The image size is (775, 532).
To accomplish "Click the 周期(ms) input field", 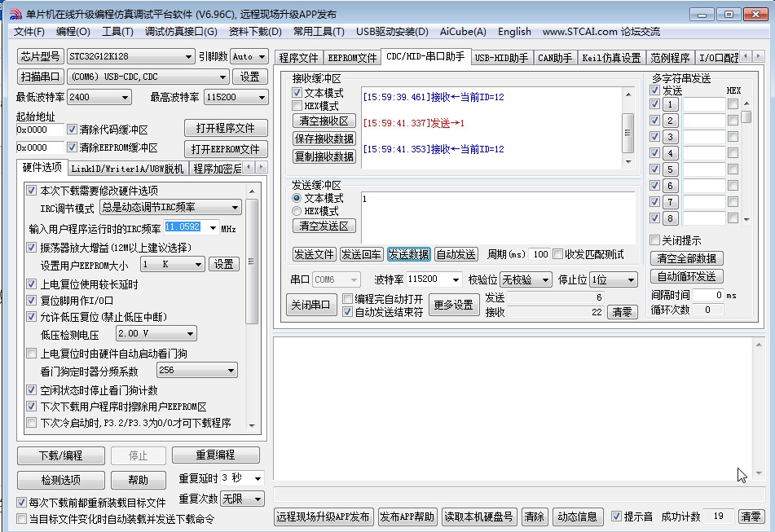I will point(539,254).
